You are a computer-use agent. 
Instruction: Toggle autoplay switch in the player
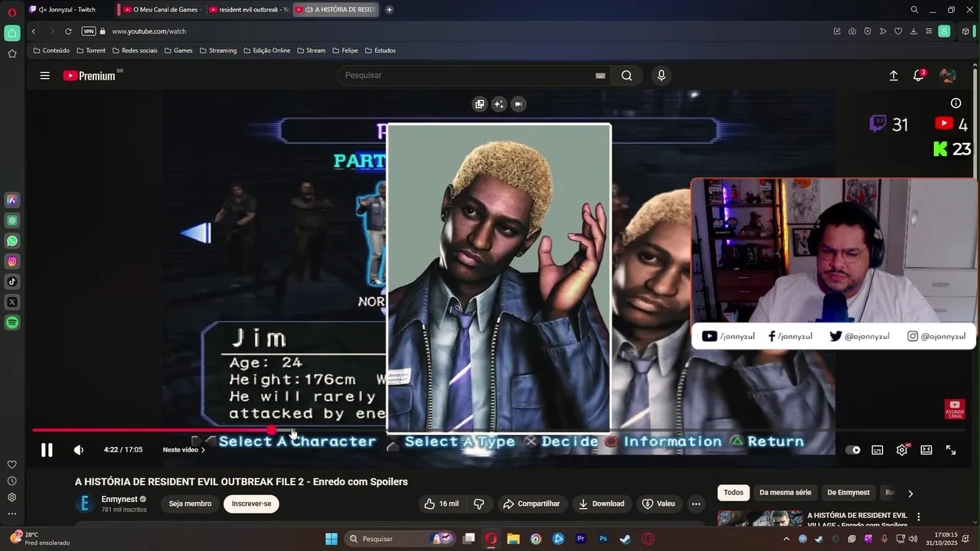[853, 450]
